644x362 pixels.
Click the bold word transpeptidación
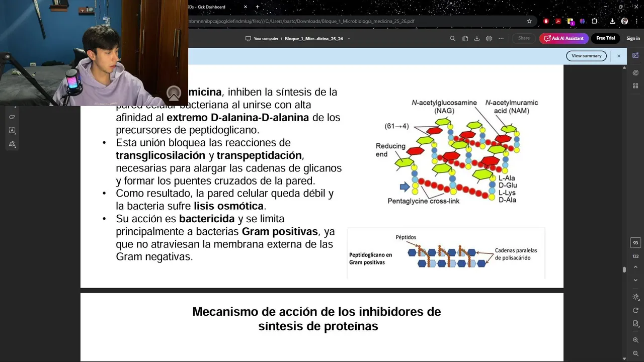[259, 155]
